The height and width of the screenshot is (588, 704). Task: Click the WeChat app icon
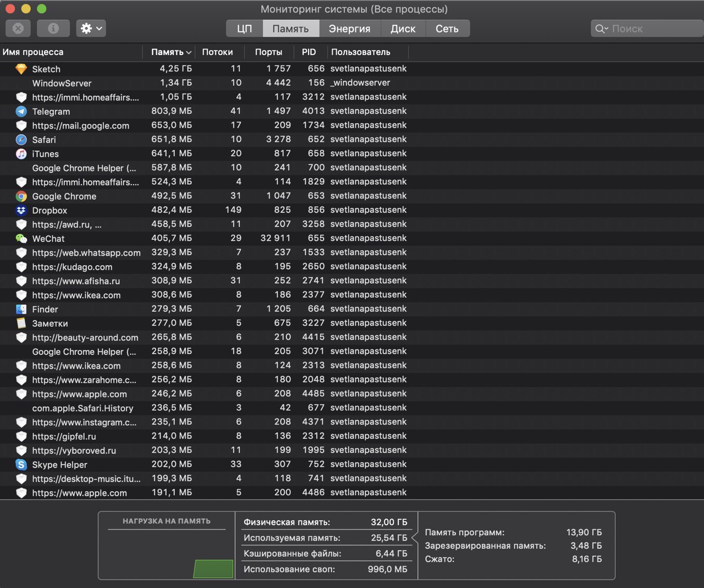coord(21,239)
